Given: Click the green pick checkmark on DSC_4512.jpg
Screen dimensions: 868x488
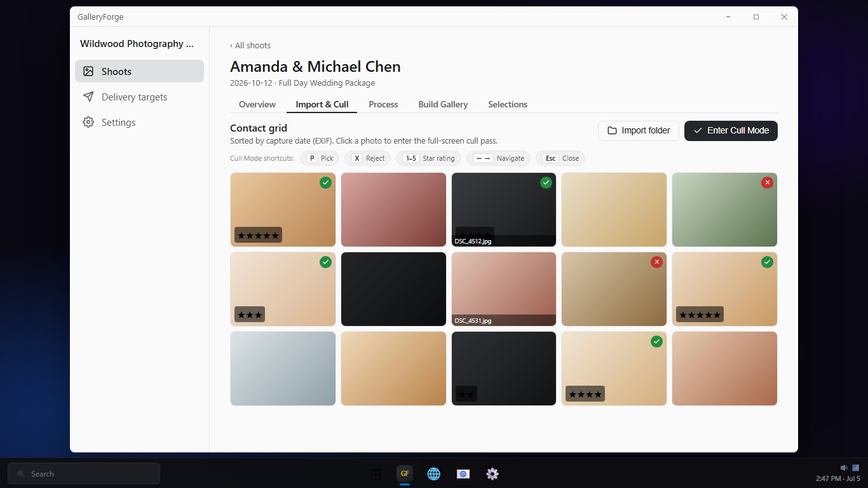Looking at the screenshot, I should click(x=546, y=182).
